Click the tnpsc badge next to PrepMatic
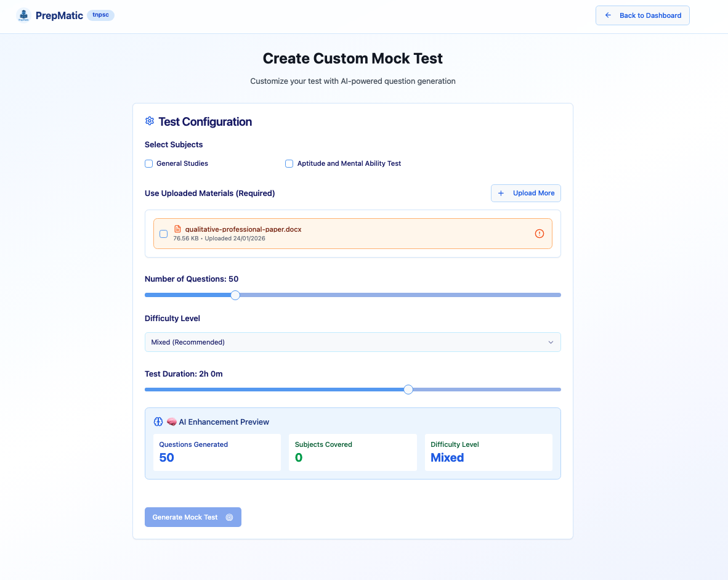Image resolution: width=728 pixels, height=580 pixels. click(100, 15)
